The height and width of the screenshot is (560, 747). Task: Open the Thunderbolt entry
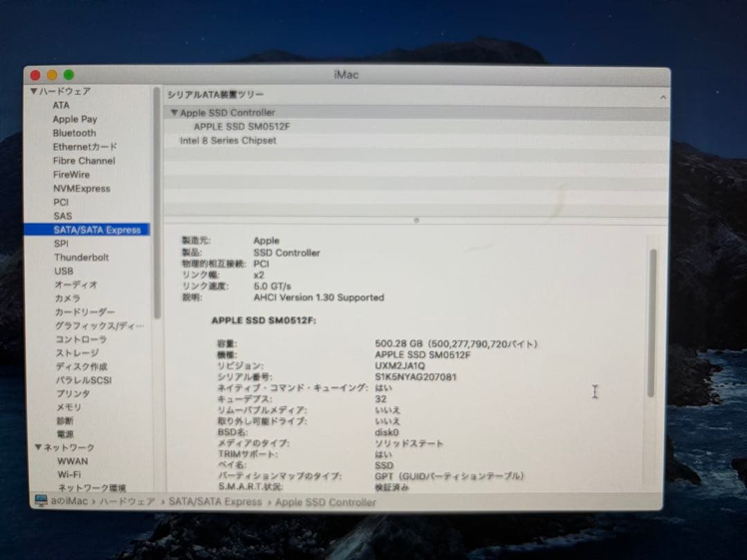[82, 257]
